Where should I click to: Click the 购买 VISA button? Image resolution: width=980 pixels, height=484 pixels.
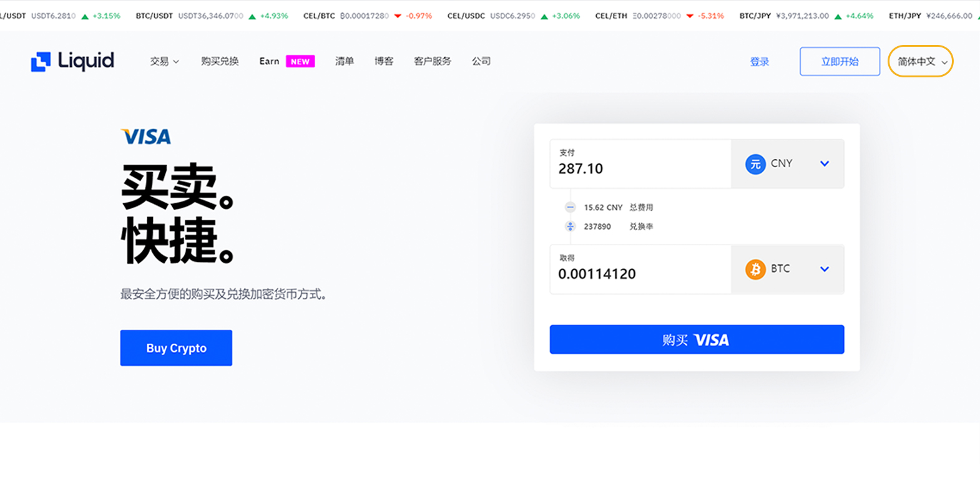pyautogui.click(x=697, y=339)
